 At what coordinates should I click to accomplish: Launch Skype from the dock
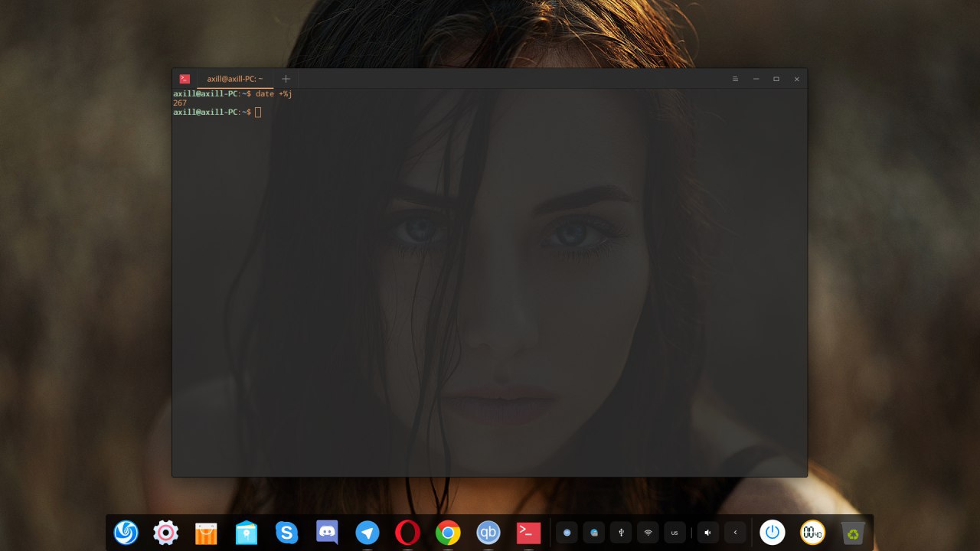click(x=286, y=532)
